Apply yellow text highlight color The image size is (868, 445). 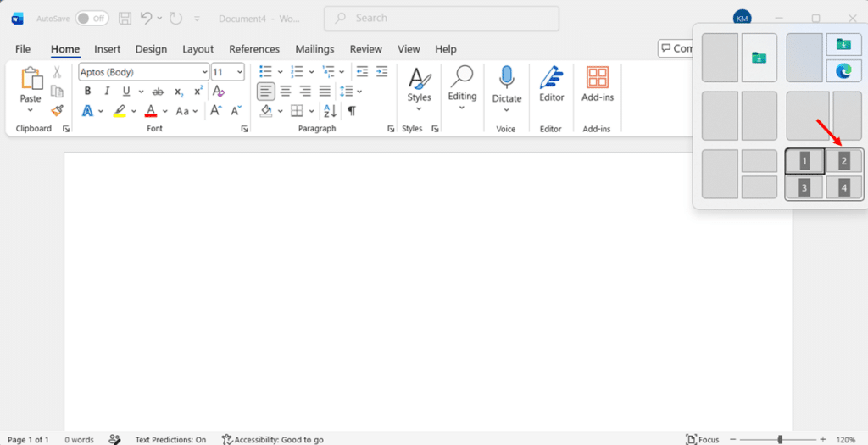120,111
